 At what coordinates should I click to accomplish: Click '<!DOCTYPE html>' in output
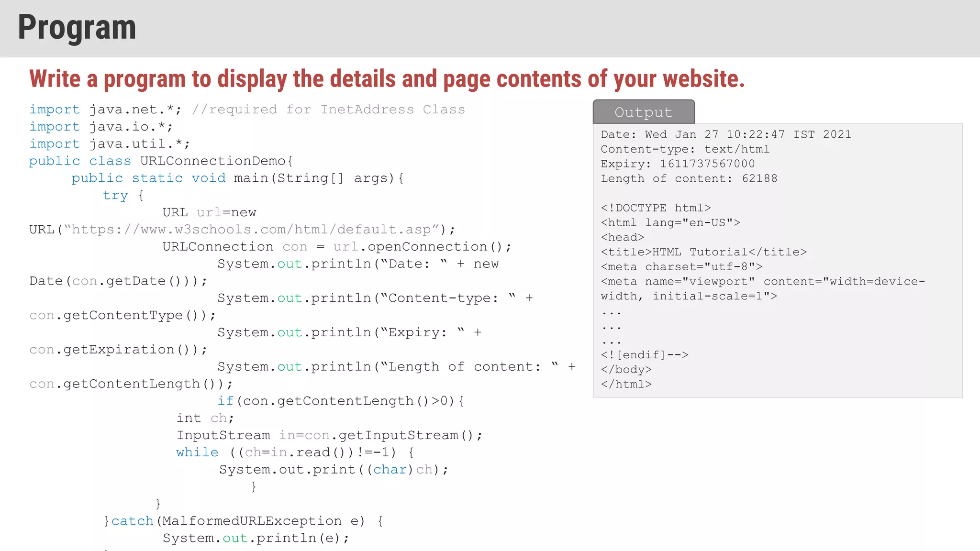tap(656, 208)
